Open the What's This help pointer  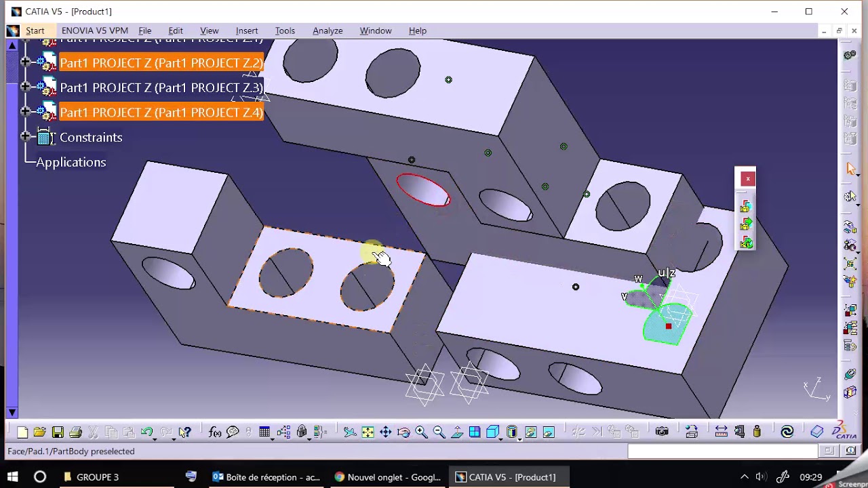point(184,432)
